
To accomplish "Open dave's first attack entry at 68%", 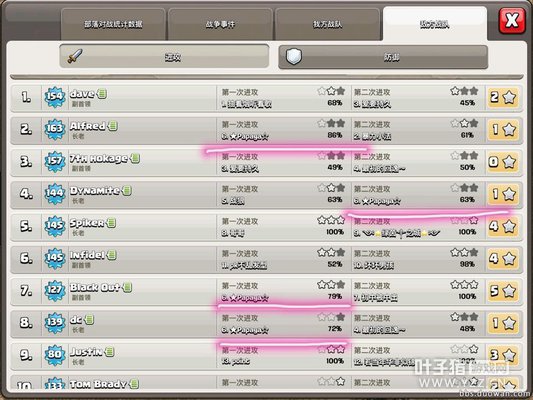I will click(283, 98).
